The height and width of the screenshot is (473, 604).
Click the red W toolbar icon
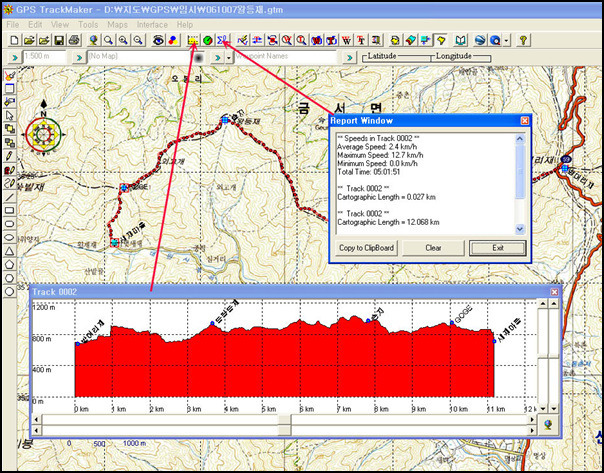tap(346, 40)
